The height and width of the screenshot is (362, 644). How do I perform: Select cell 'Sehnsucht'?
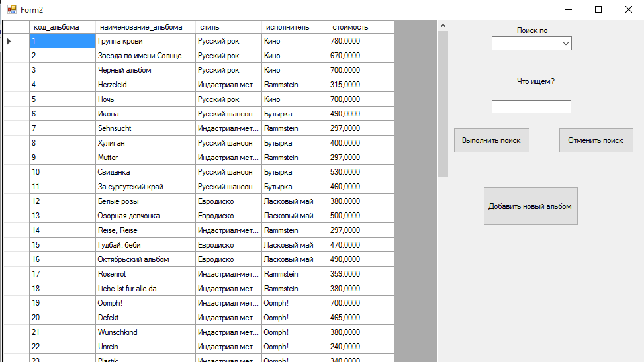click(x=146, y=128)
